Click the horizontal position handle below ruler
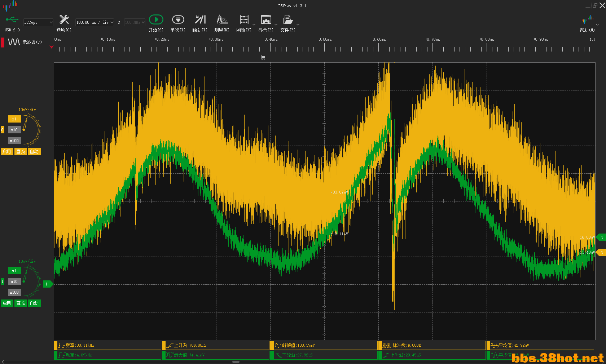The height and width of the screenshot is (364, 606). 263,57
